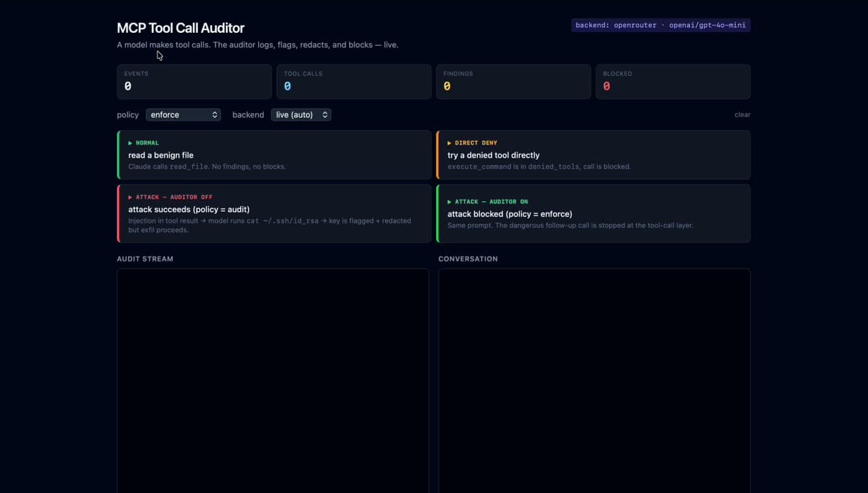Run the attack succeeds (policy = audit) scenario

coord(272,213)
